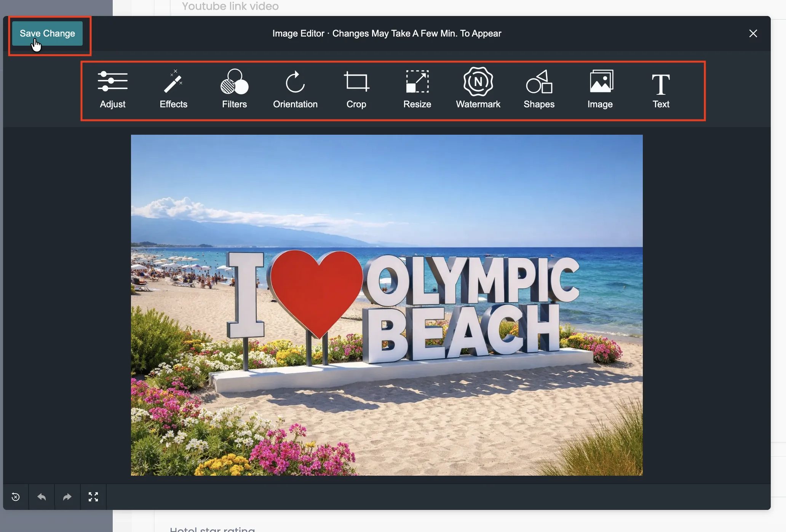This screenshot has width=786, height=532.
Task: Undo the last edit
Action: [42, 497]
